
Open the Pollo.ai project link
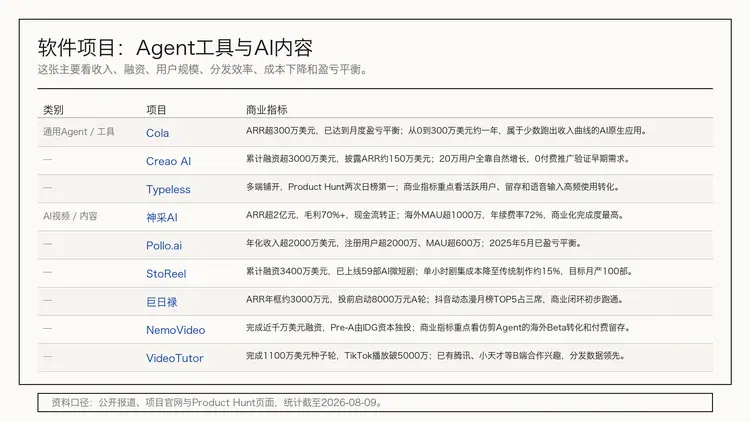[164, 246]
